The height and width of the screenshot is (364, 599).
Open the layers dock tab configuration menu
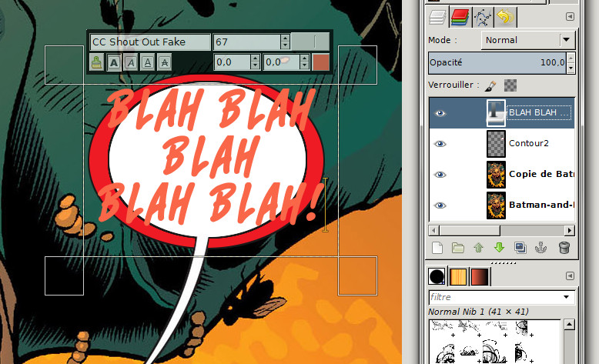click(570, 16)
